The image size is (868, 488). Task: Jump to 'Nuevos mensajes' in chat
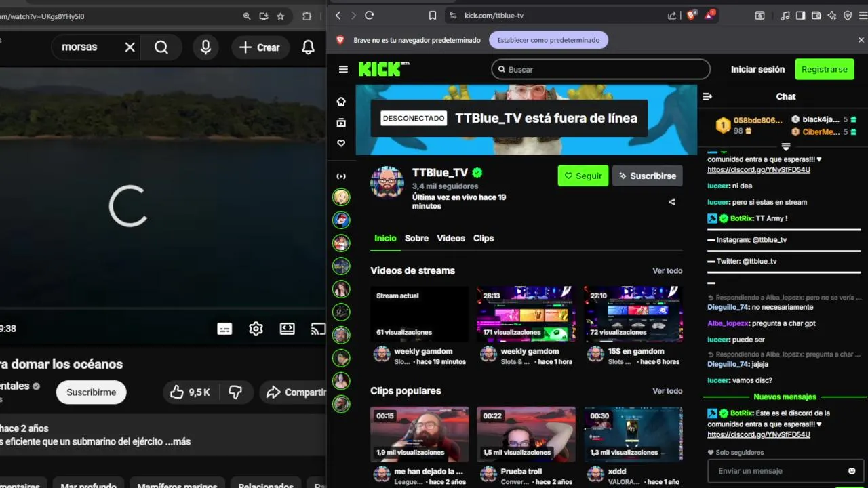(x=785, y=396)
